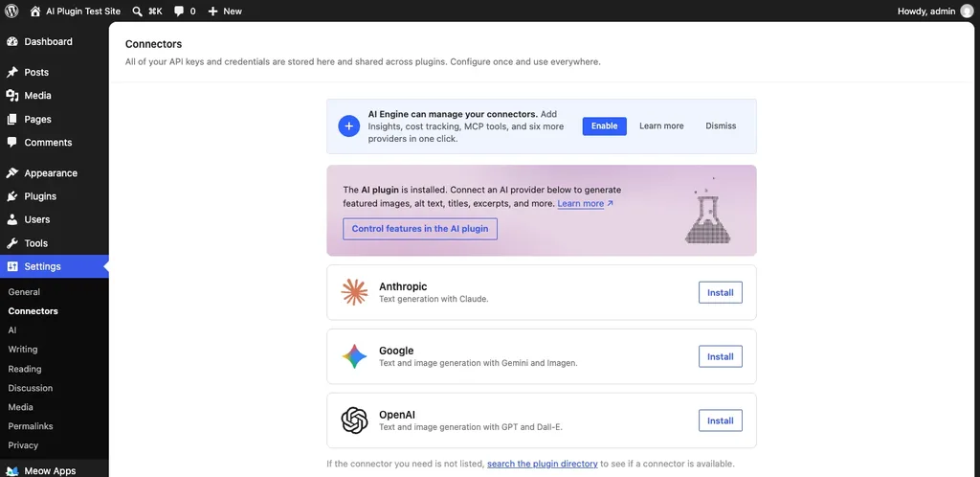Enable AI Engine connector management

pyautogui.click(x=605, y=125)
